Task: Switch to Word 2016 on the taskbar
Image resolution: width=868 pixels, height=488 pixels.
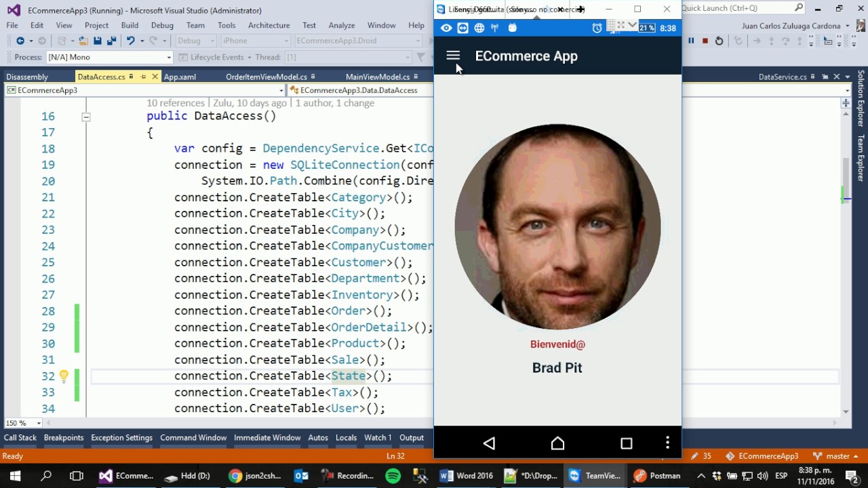Action: pyautogui.click(x=467, y=476)
